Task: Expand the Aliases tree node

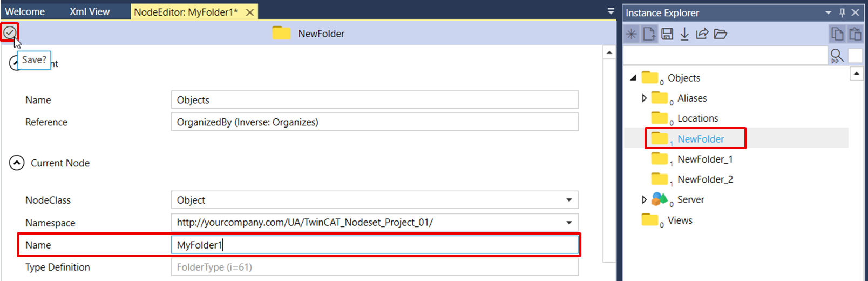Action: click(x=644, y=98)
